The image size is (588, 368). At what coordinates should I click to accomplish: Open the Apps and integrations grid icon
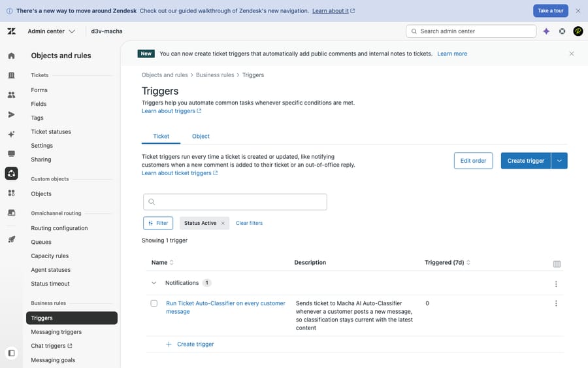[x=11, y=193]
